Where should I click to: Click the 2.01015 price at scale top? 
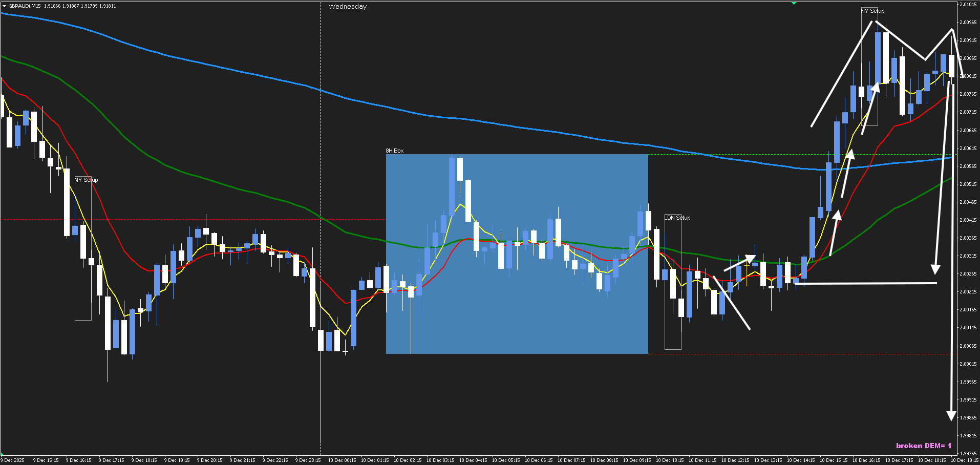coord(967,5)
